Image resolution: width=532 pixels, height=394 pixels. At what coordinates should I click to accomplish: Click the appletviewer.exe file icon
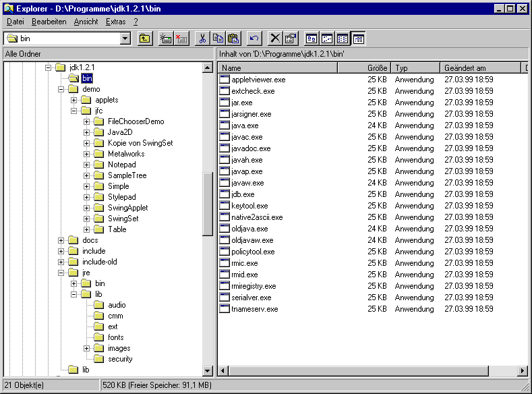(x=225, y=80)
